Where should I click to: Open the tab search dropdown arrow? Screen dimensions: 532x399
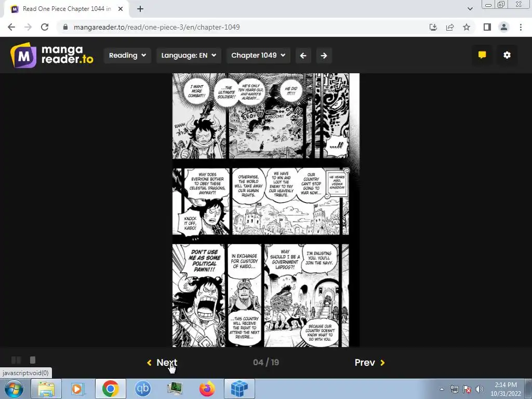(470, 9)
